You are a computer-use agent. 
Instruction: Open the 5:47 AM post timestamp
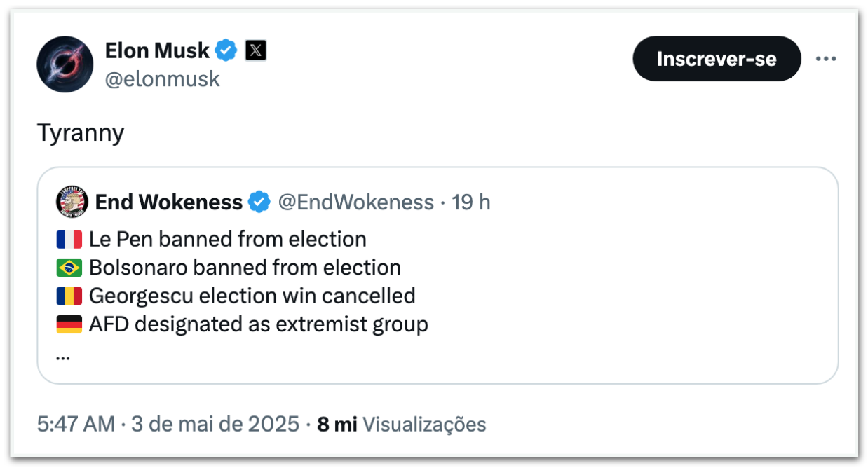168,424
